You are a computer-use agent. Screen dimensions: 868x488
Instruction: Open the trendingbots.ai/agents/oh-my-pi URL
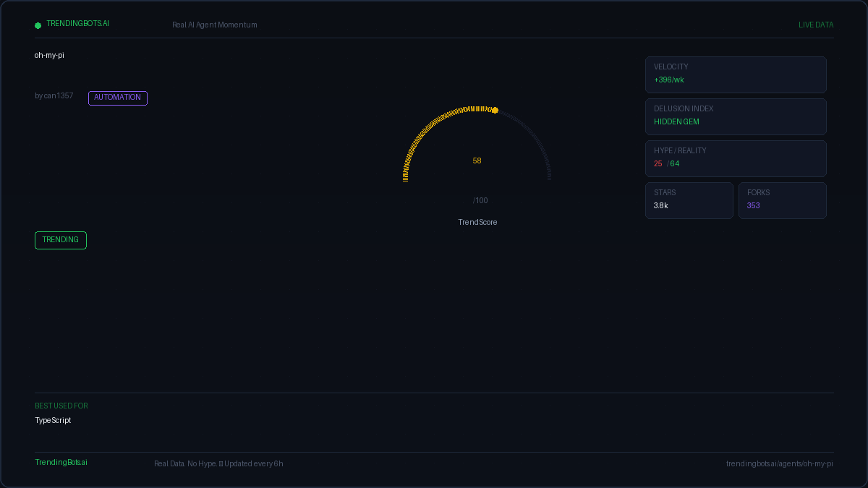coord(780,463)
